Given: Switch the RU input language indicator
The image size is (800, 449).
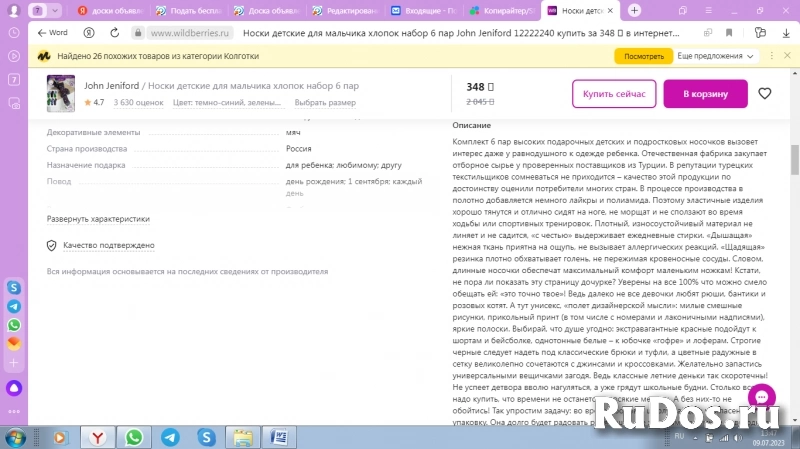Looking at the screenshot, I should click(679, 436).
